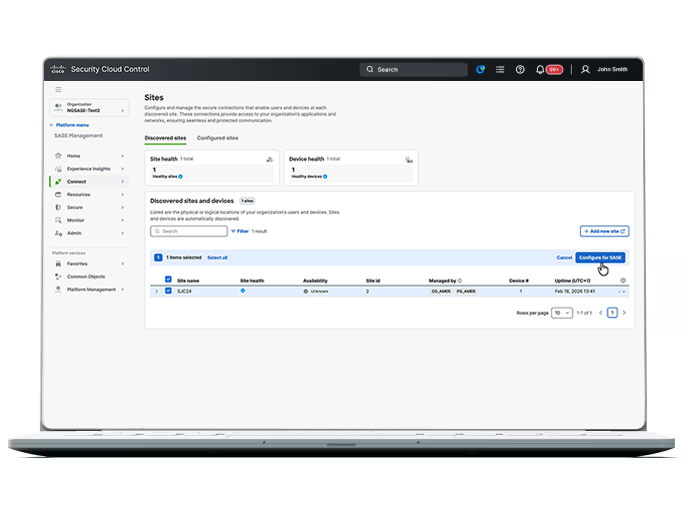Open the help question mark icon
The image size is (684, 513).
point(520,69)
